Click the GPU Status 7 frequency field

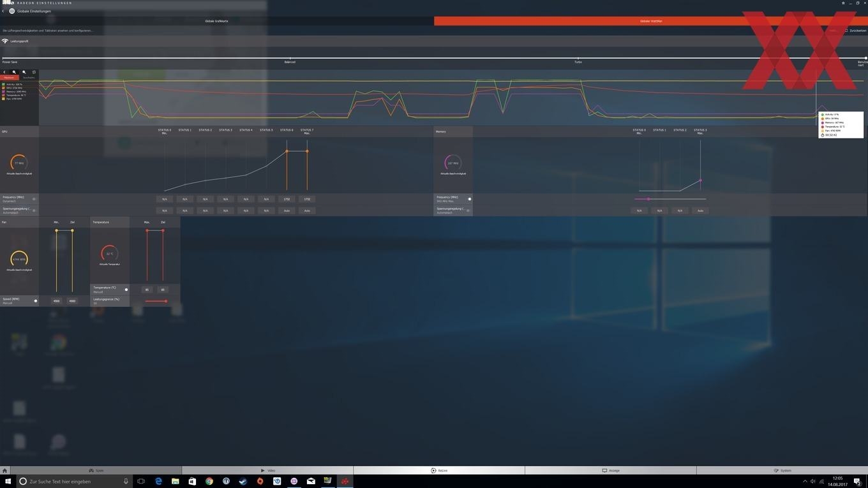[x=307, y=199]
